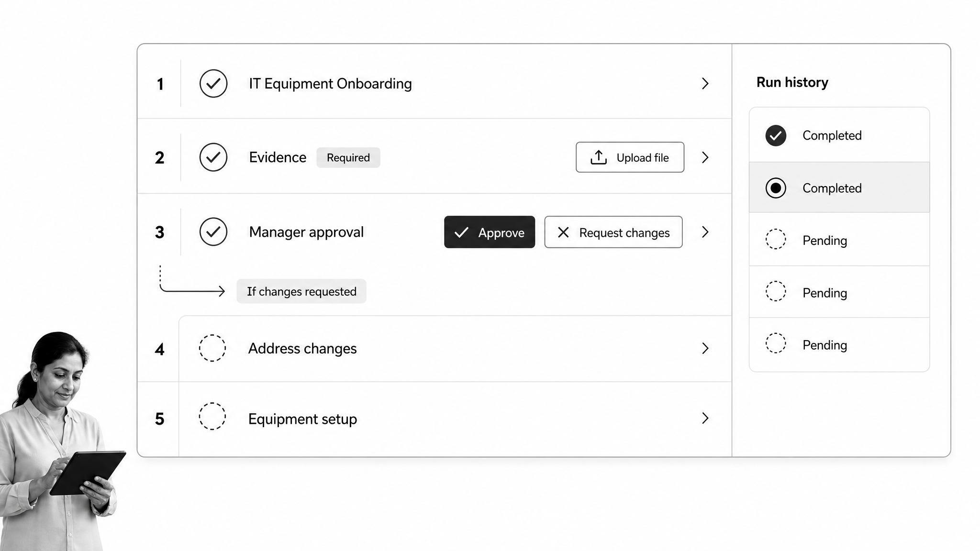980x551 pixels.
Task: Click the Address changes step title
Action: click(x=302, y=349)
